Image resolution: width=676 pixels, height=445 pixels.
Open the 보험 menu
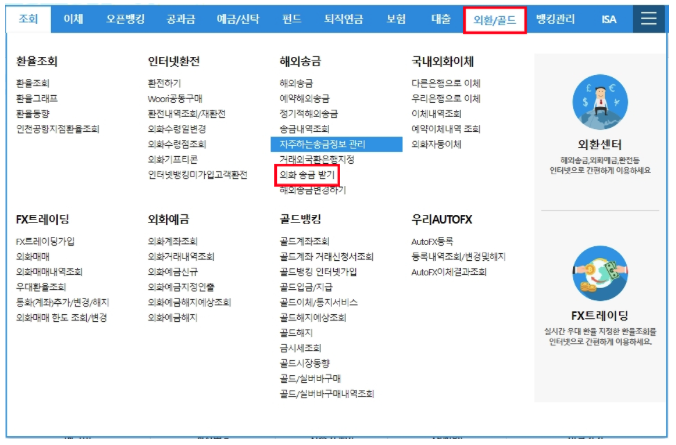[396, 19]
